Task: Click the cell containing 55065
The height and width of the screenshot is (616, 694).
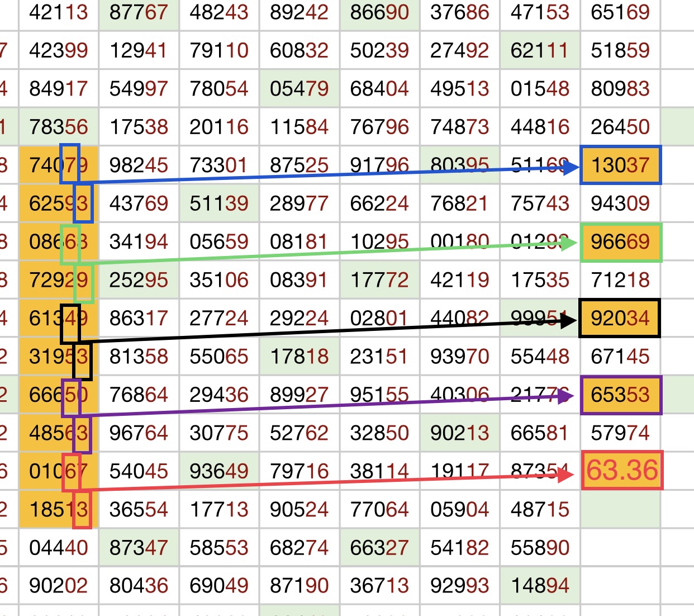Action: tap(219, 357)
